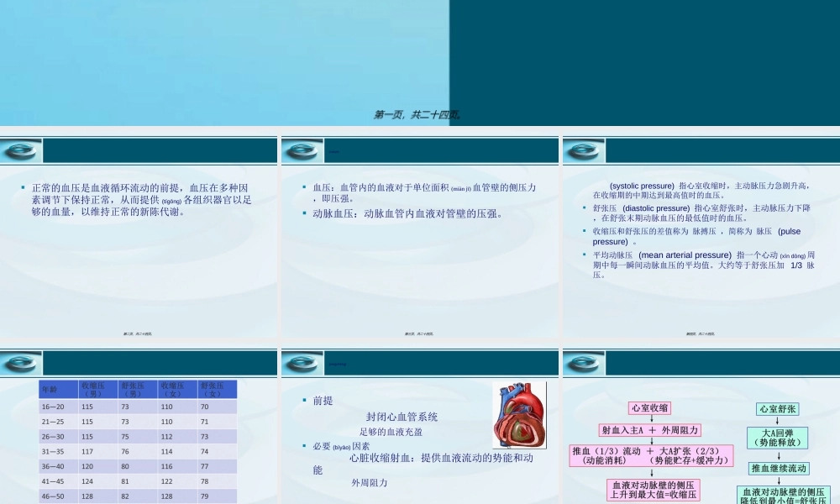
Task: Click the 心室收缩 pink flowchart box
Action: tap(650, 407)
